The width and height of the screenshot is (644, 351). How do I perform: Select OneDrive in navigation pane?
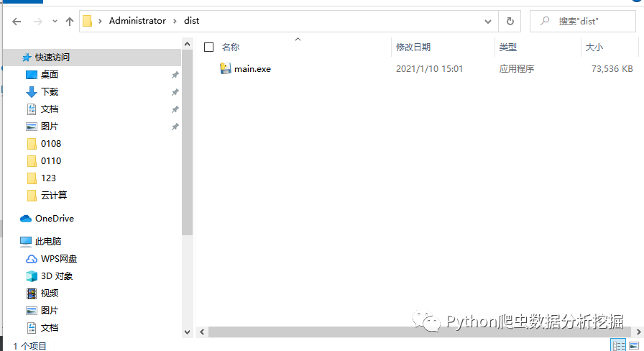coord(55,218)
